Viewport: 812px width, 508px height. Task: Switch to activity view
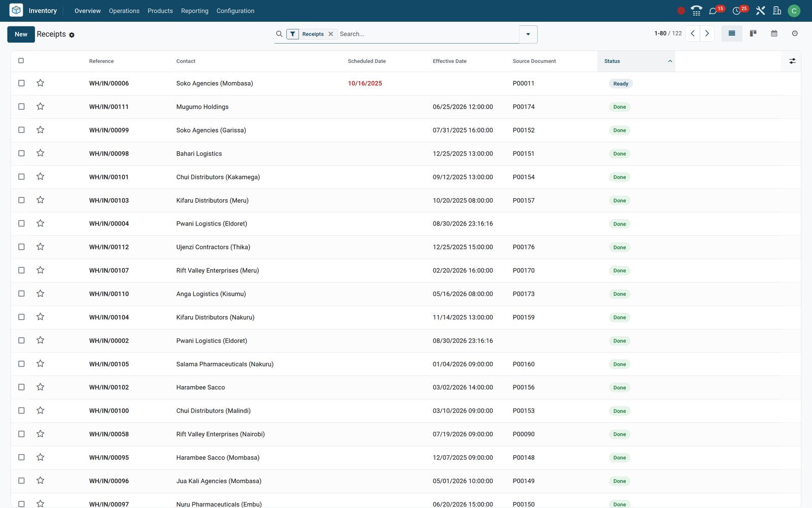click(795, 34)
